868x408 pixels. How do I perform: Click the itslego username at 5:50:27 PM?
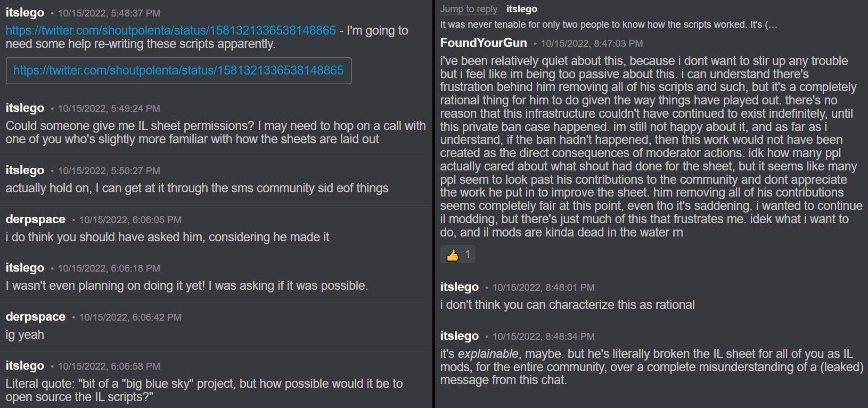pos(25,170)
